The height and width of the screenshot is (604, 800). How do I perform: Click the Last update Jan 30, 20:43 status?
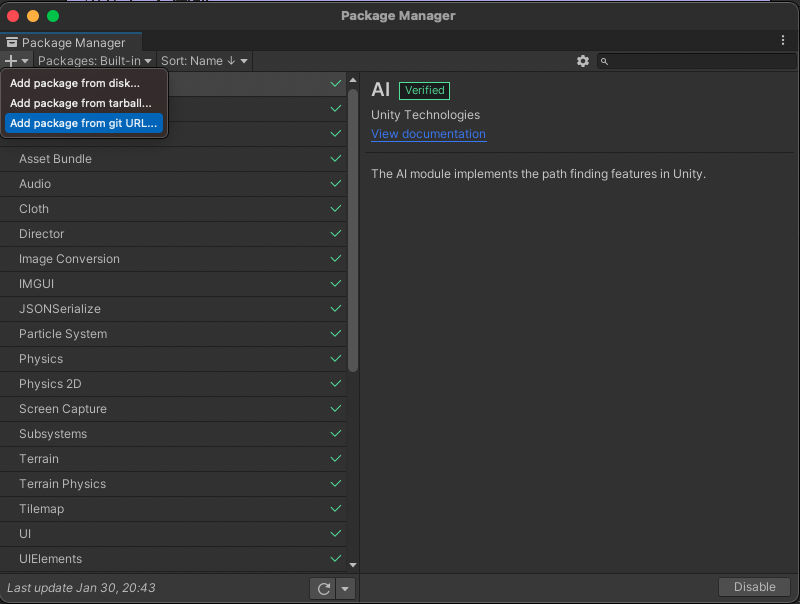tap(81, 588)
